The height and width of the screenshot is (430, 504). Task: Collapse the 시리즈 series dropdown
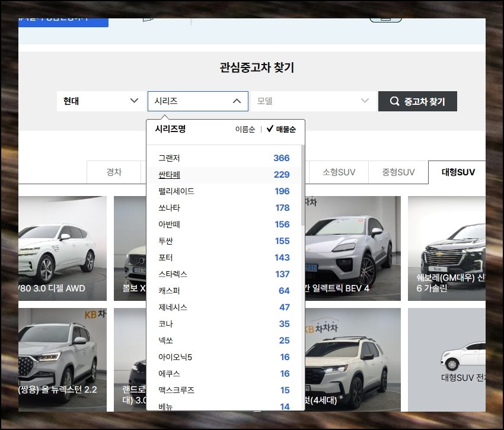click(197, 101)
